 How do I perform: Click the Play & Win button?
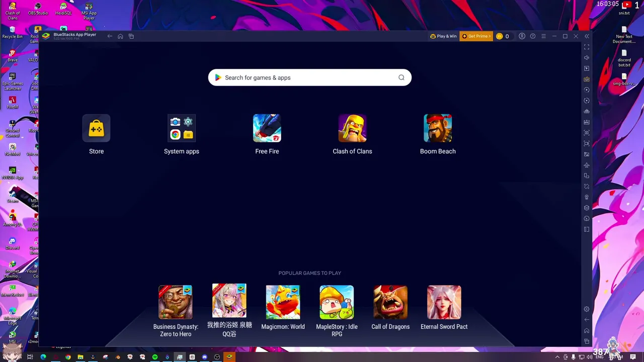443,36
